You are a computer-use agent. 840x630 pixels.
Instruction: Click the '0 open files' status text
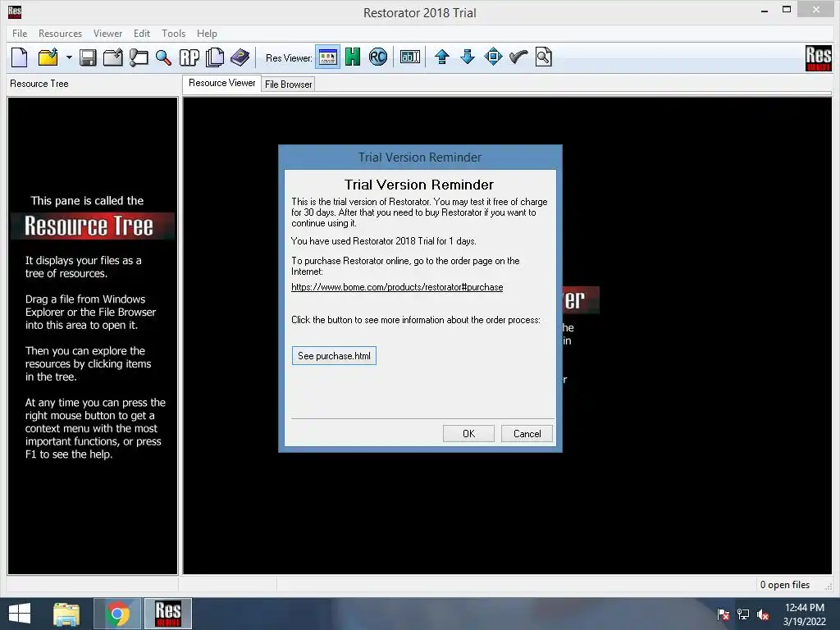(785, 584)
